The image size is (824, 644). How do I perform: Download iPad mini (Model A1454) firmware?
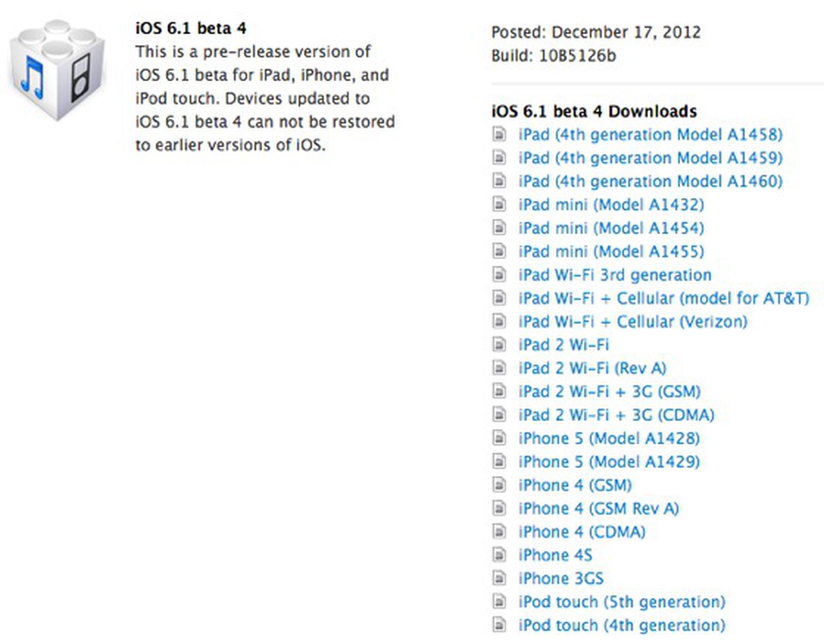(x=611, y=228)
